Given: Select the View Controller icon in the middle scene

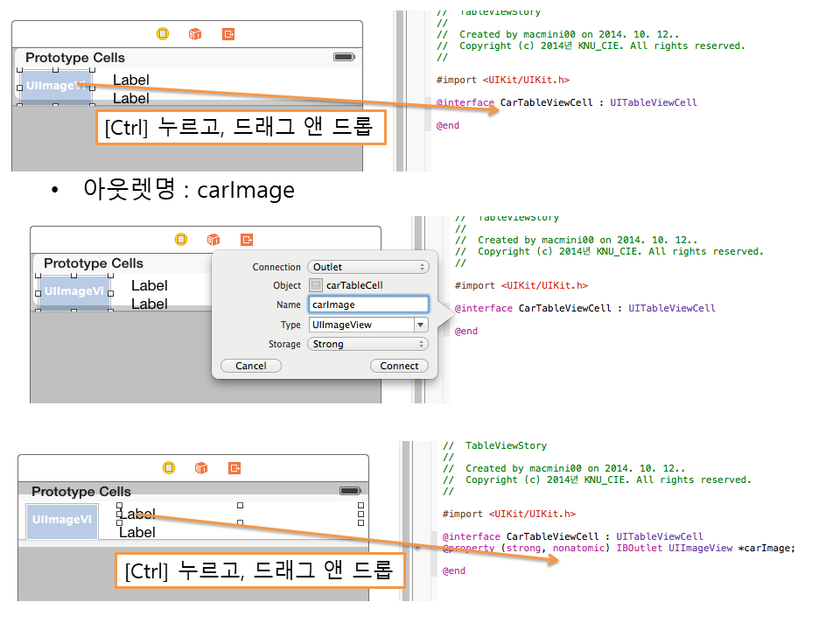Looking at the screenshot, I should pos(181,240).
